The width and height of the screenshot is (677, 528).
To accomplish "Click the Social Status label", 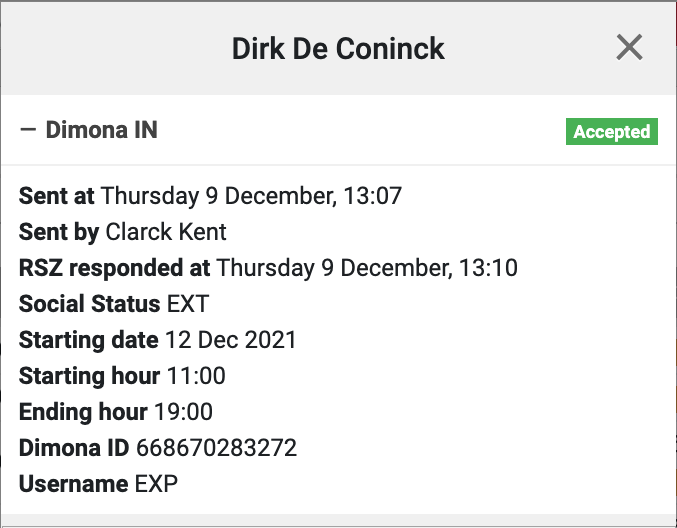I will [89, 304].
